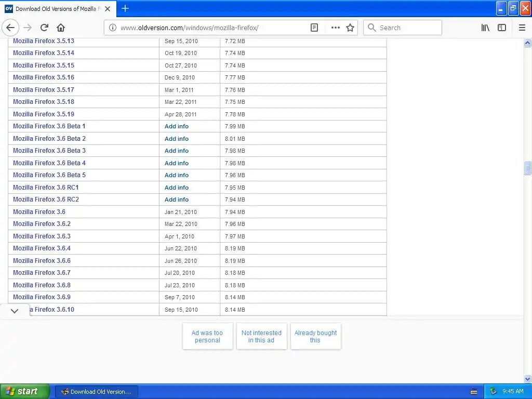Open the Firefox hamburger menu
Image resolution: width=532 pixels, height=399 pixels.
pyautogui.click(x=522, y=28)
